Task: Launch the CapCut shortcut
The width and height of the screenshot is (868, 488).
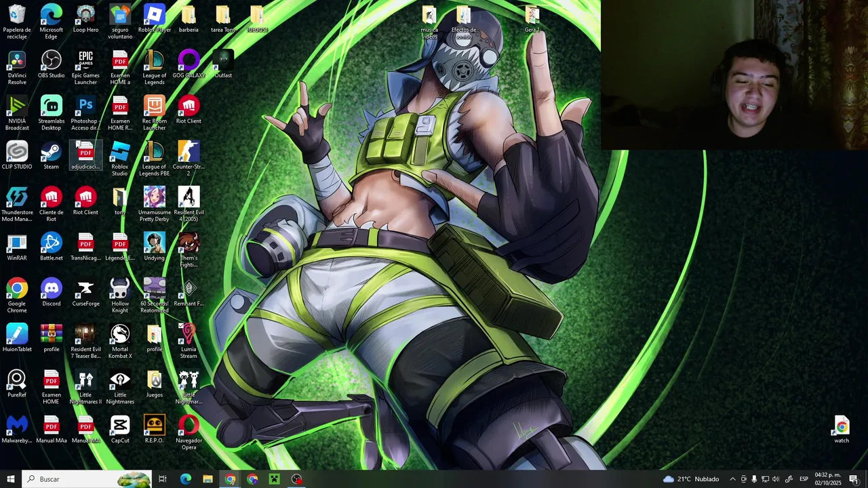Action: (x=120, y=429)
